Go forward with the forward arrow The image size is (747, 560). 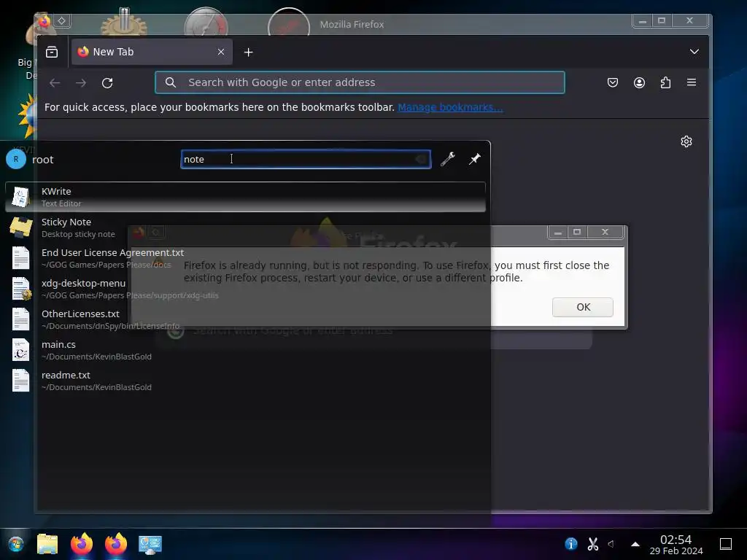pyautogui.click(x=81, y=83)
